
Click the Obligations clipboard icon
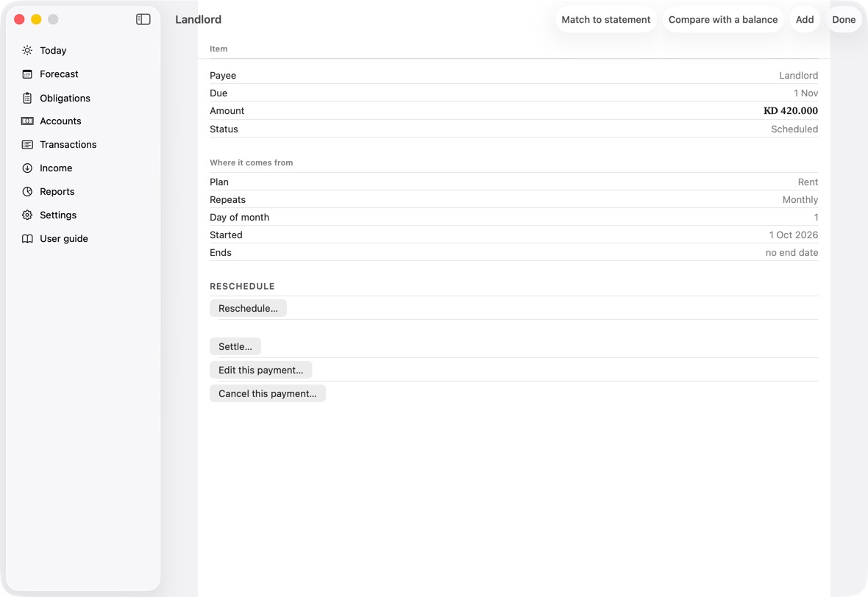[27, 98]
